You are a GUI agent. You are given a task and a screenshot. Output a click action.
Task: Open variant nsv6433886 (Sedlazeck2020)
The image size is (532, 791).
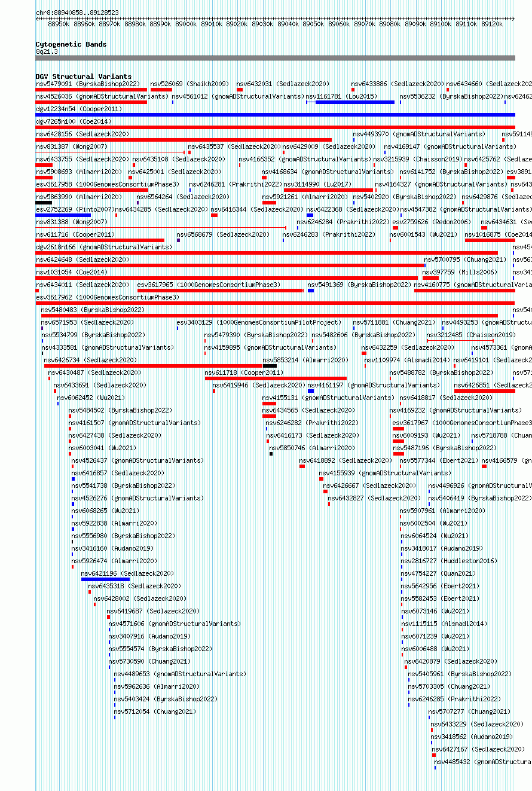tap(398, 84)
